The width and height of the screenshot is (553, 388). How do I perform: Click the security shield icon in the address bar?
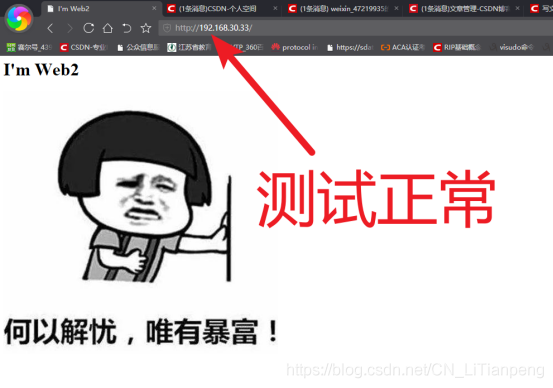(x=167, y=28)
